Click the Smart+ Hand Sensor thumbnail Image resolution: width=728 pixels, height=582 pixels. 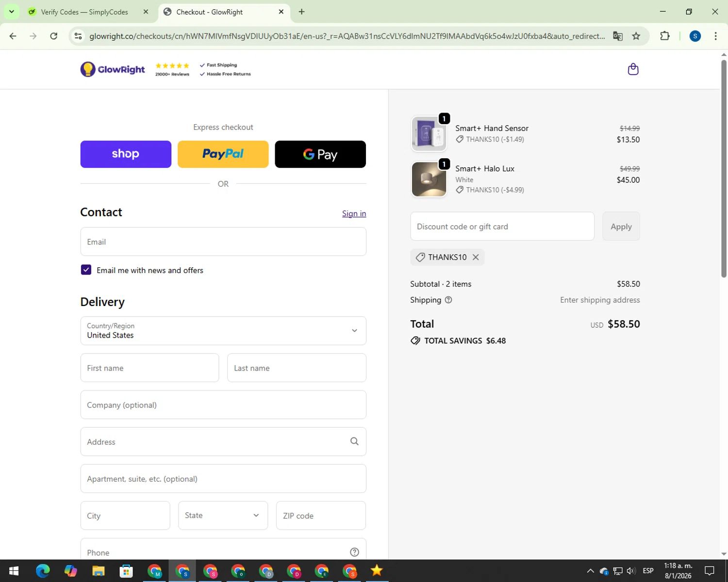coord(429,134)
